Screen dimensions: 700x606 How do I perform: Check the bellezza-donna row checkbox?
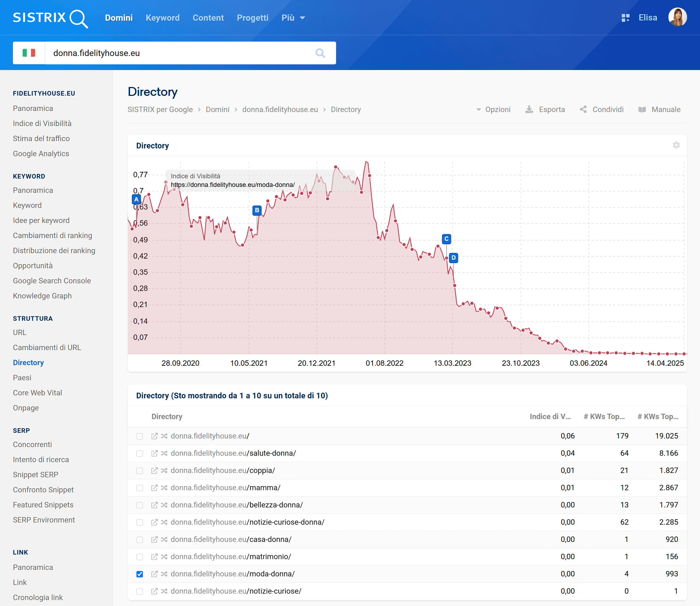(x=139, y=505)
